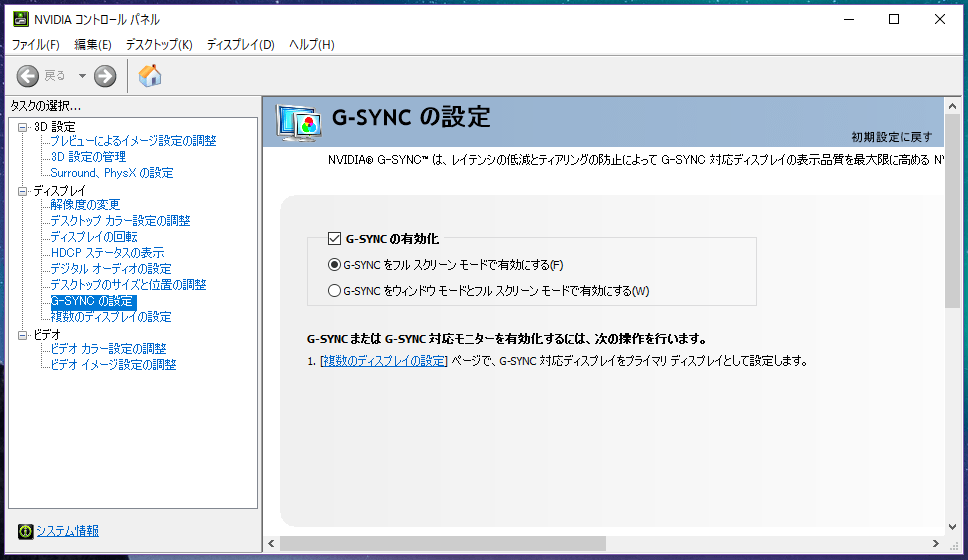968x560 pixels.
Task: Click the ビデオ tree category label
Action: 47,335
